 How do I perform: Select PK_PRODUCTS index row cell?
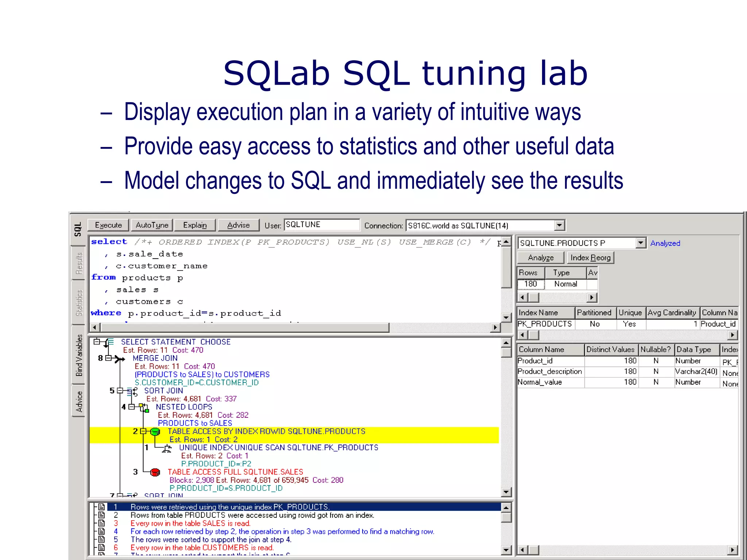coord(546,324)
